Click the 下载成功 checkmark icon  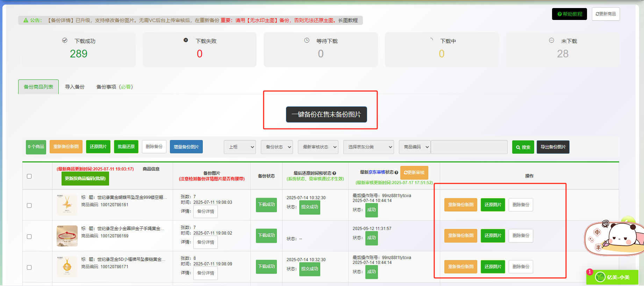[x=65, y=41]
